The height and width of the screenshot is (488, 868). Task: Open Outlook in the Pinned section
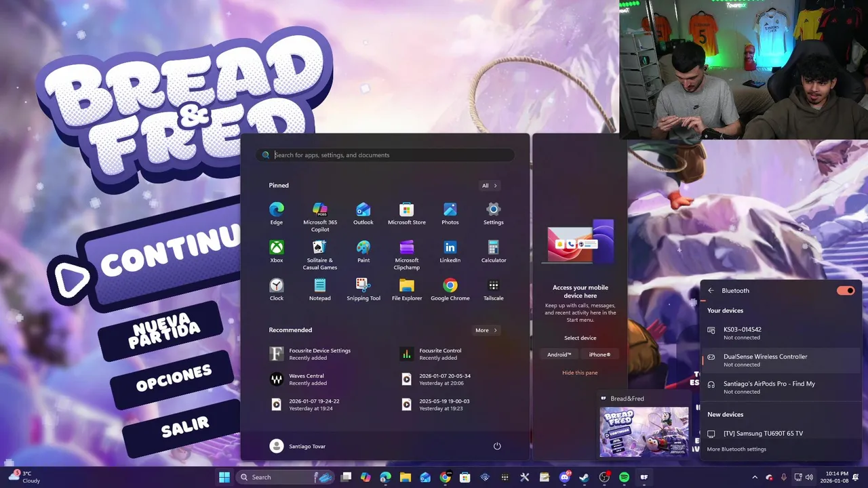363,213
